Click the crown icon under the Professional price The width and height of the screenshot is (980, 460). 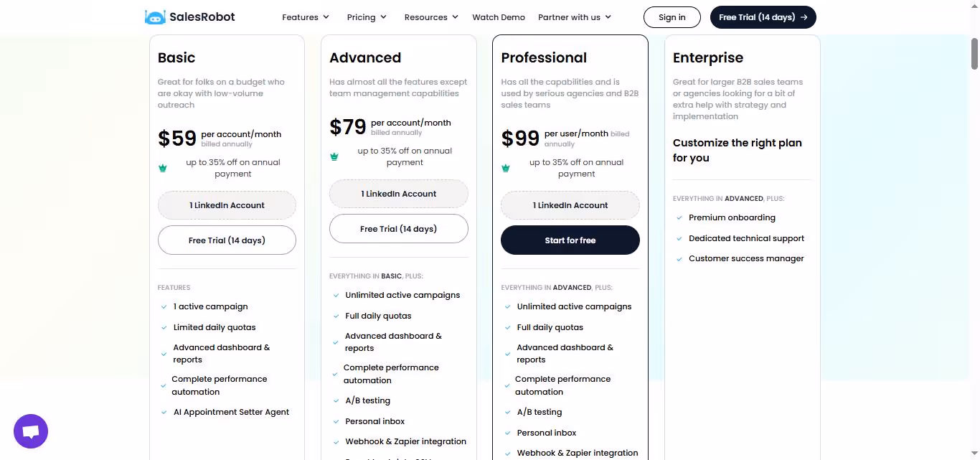coord(506,168)
